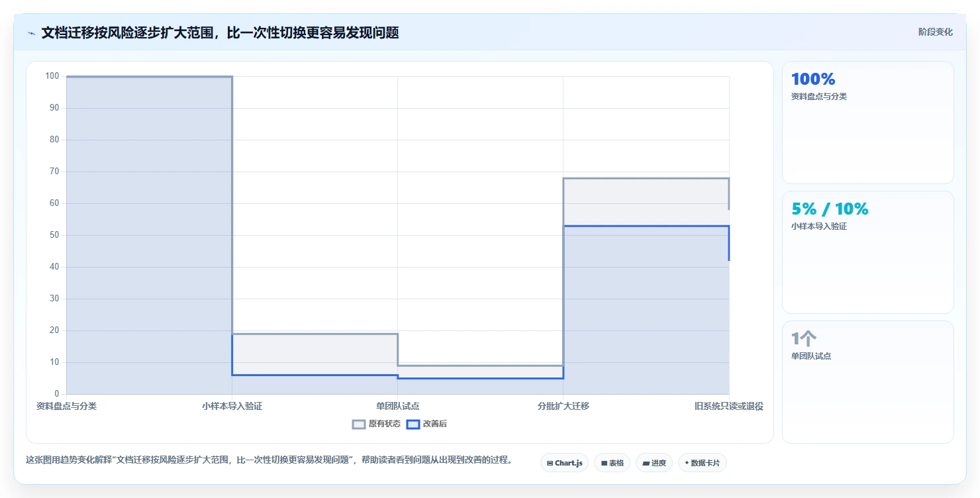Click the chart title about 文档迁移
Image resolution: width=980 pixels, height=498 pixels.
[x=220, y=32]
